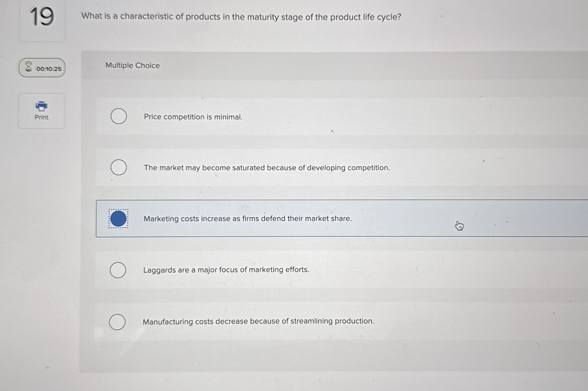
Task: Select the 'Price competition is minimal' radio button
Action: pyautogui.click(x=119, y=116)
